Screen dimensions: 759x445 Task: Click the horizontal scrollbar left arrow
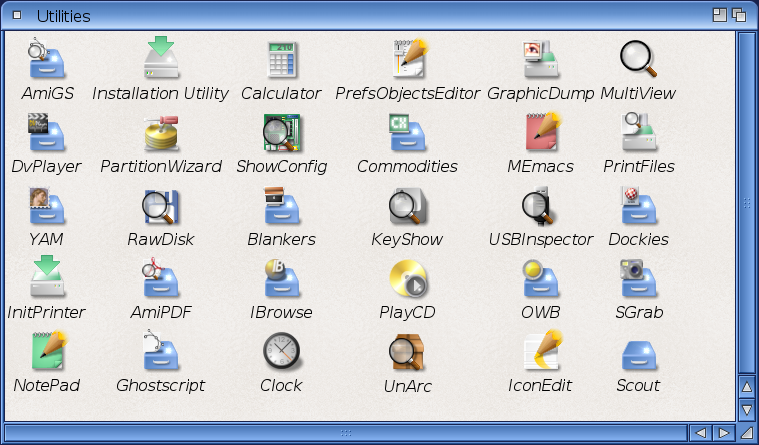click(700, 433)
